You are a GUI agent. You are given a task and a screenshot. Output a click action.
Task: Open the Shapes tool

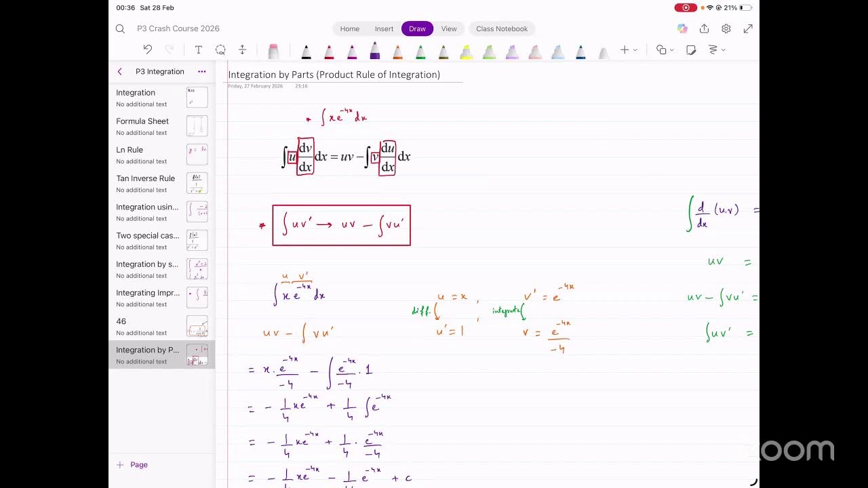coord(661,49)
